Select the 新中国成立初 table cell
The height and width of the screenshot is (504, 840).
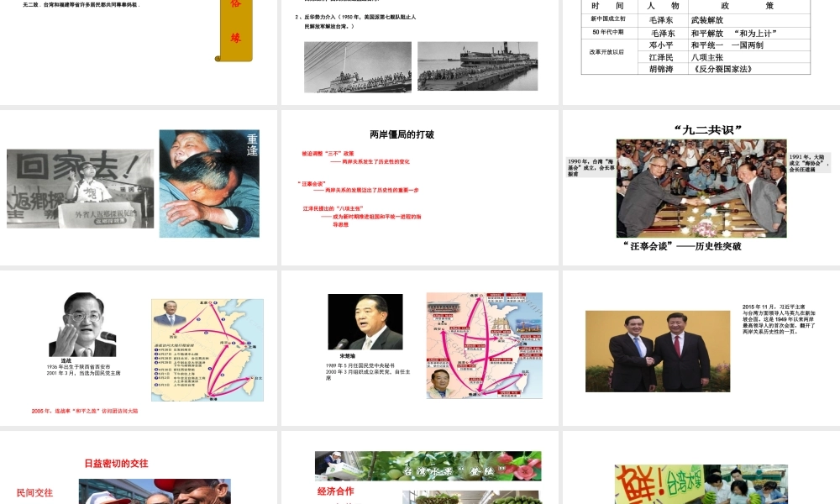coord(608,19)
